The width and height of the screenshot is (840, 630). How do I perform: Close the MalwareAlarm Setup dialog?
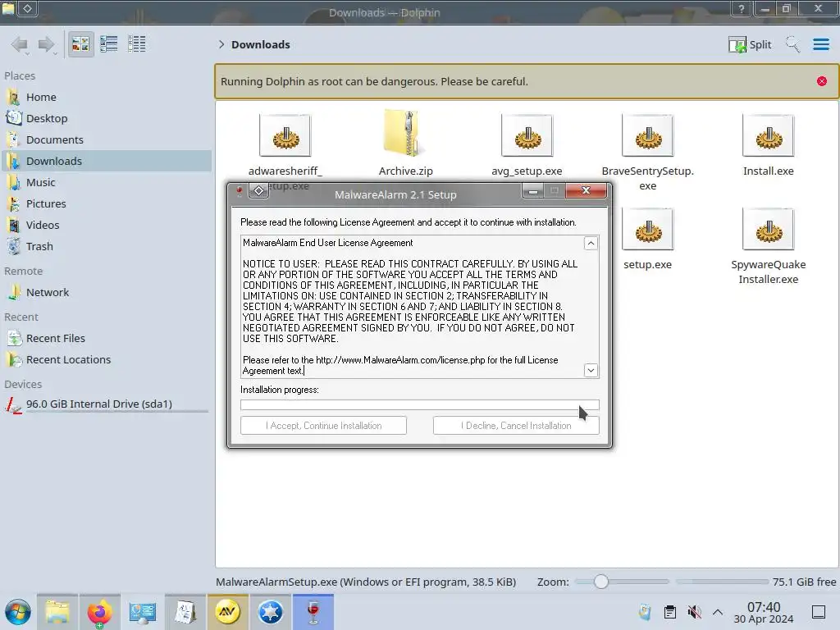click(x=586, y=190)
